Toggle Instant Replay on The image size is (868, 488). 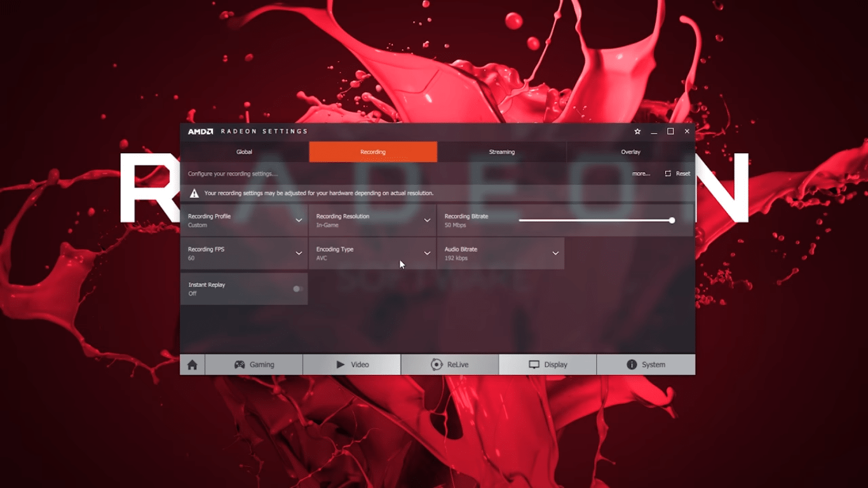[297, 289]
